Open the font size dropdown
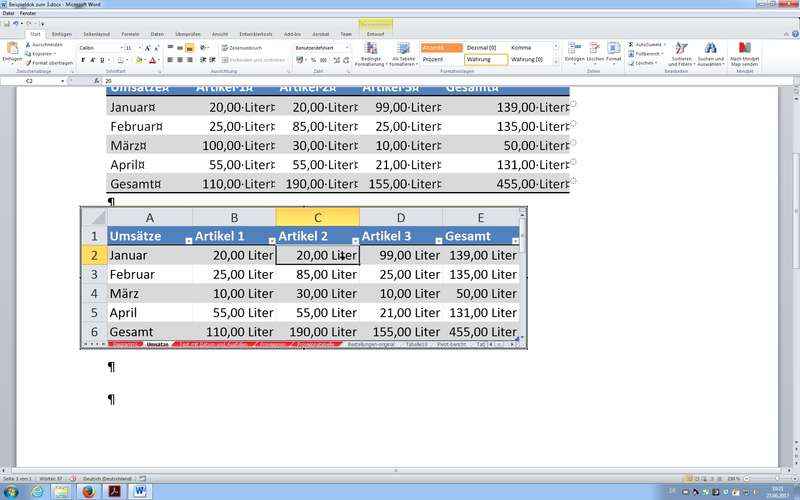This screenshot has height=500, width=800. (140, 48)
